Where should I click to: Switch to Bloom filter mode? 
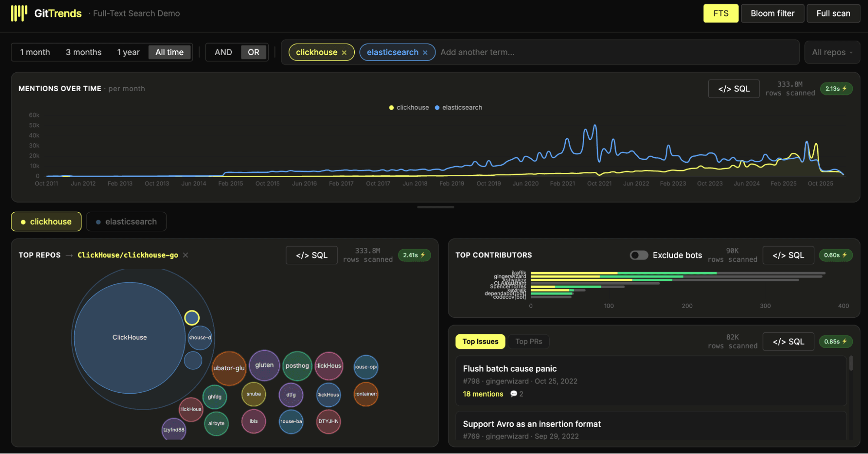coord(772,13)
